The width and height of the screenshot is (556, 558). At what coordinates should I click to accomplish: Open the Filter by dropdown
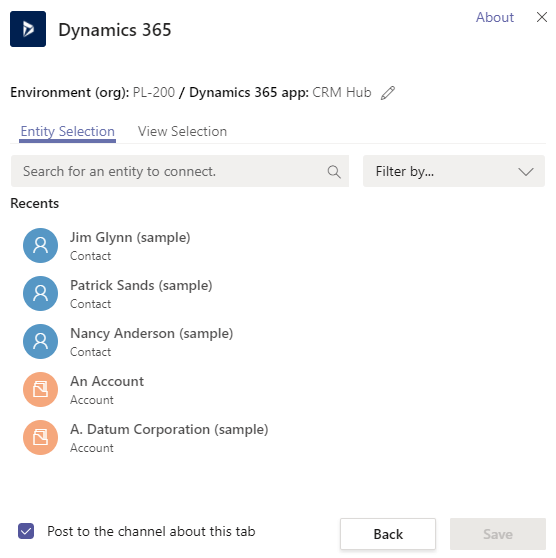pyautogui.click(x=454, y=171)
